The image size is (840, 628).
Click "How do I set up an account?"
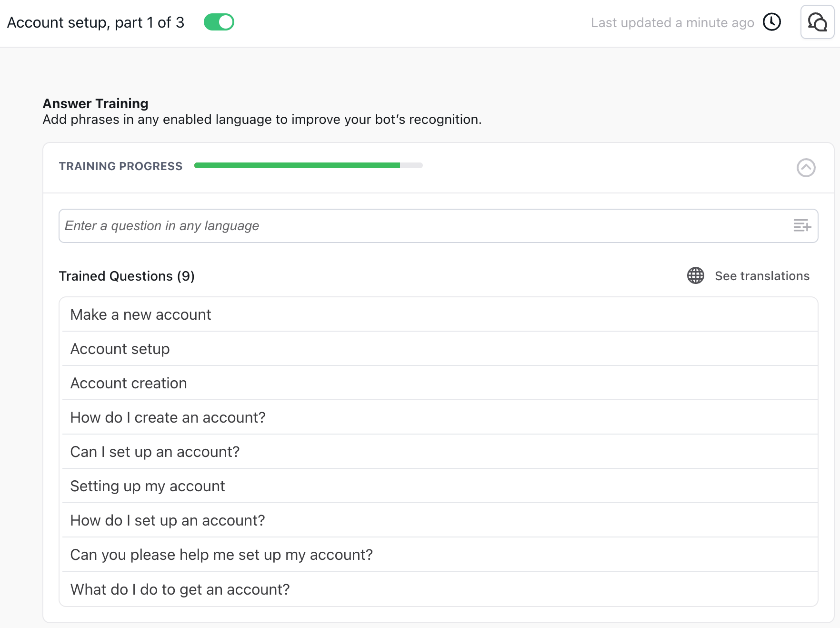(x=168, y=520)
